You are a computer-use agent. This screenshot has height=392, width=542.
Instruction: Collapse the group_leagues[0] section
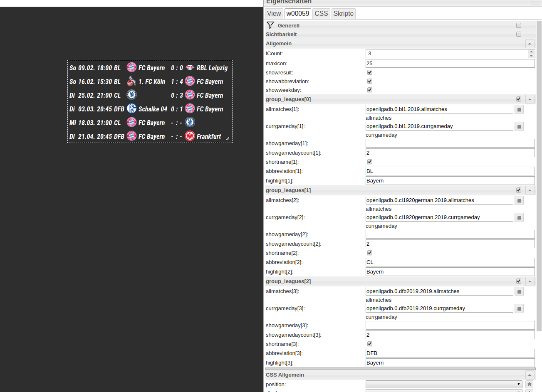click(x=530, y=99)
